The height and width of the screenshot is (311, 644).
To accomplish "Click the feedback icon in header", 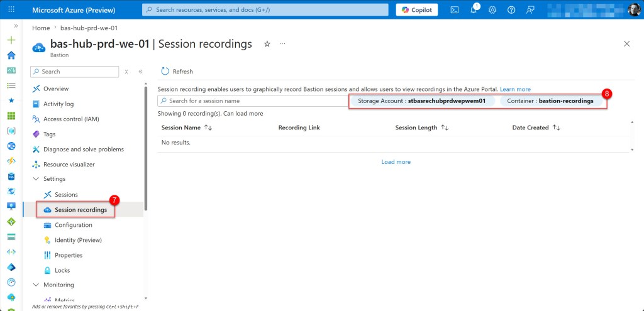I will click(530, 10).
